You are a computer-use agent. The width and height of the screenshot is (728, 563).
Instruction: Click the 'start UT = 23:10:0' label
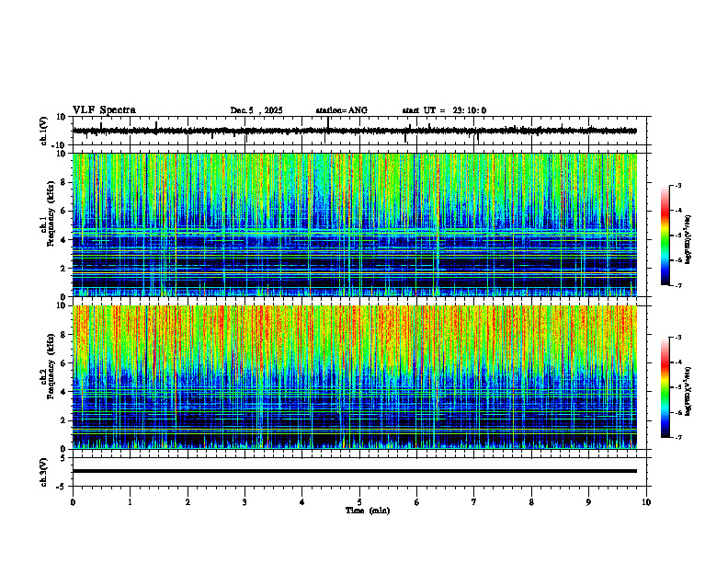(444, 110)
